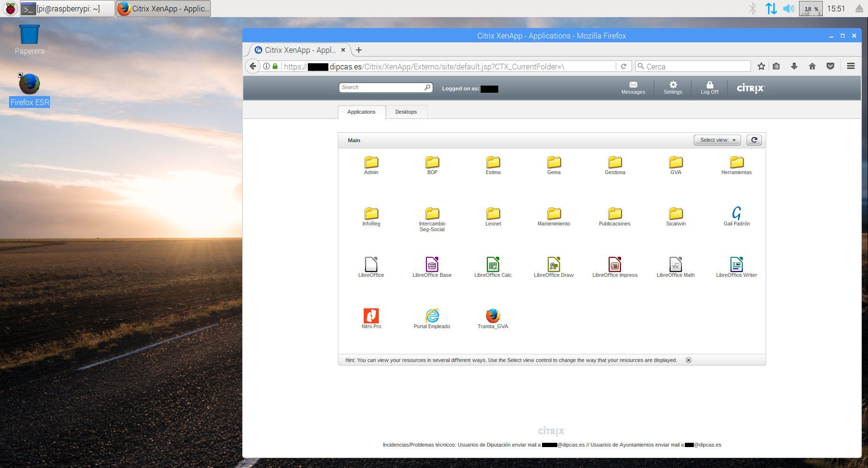Viewport: 868px width, 468px height.
Task: Launch Portal Empleado
Action: point(432,319)
